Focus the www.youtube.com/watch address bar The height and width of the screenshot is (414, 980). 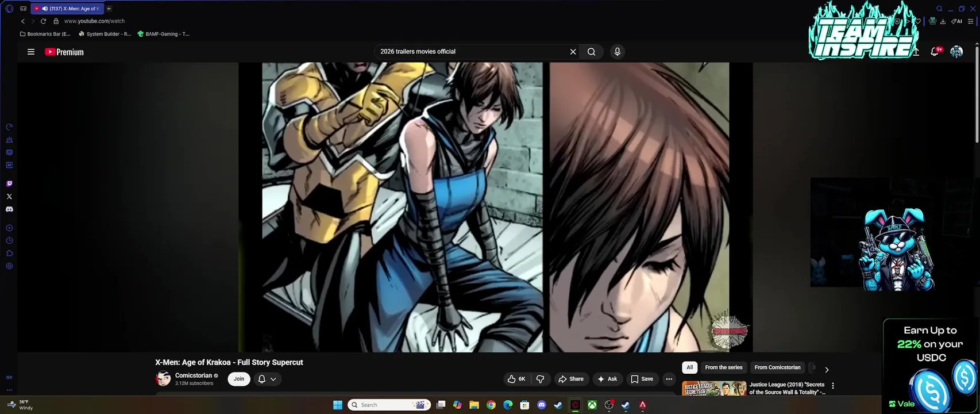point(94,21)
